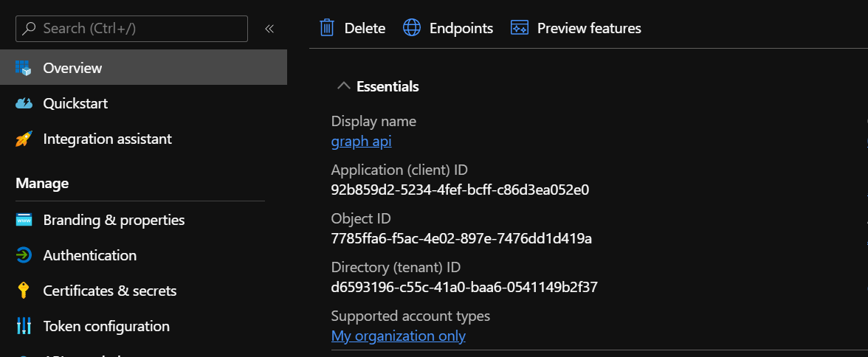Click the trash can Delete icon
The image size is (868, 357).
coord(327,28)
